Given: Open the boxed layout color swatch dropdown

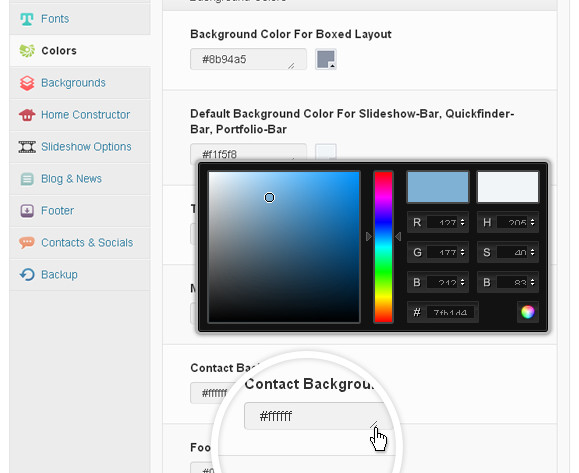Looking at the screenshot, I should tap(326, 59).
